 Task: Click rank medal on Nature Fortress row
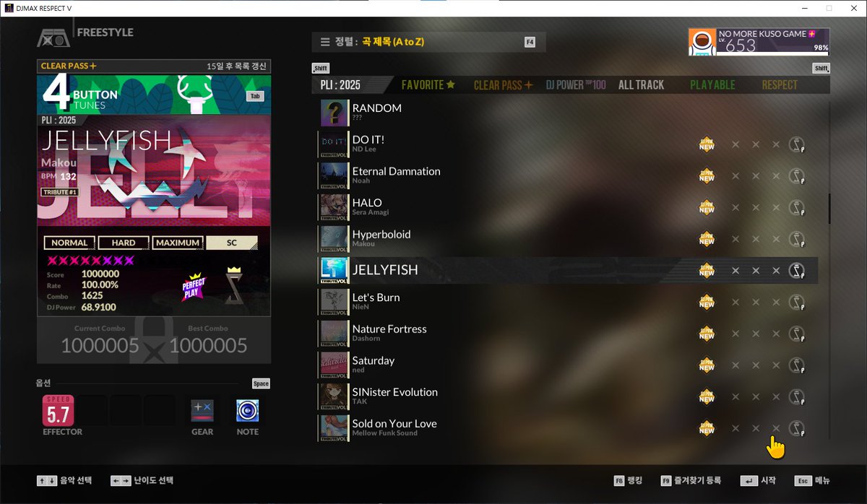(797, 334)
